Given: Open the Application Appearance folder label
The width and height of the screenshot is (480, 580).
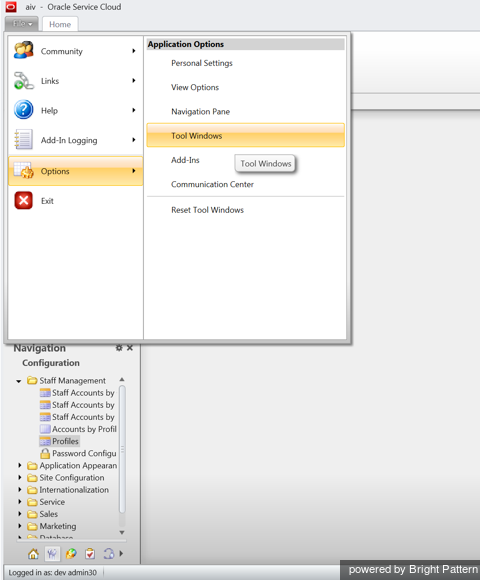Looking at the screenshot, I should point(78,466).
